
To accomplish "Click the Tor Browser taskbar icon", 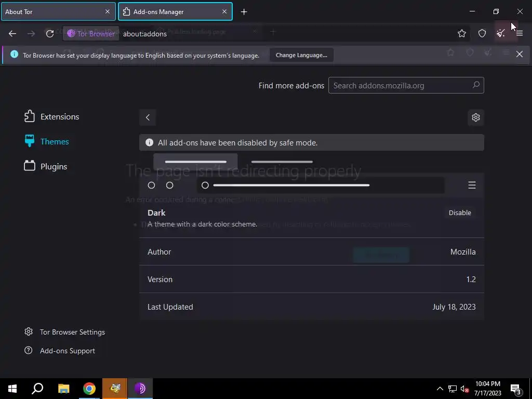I will tap(140, 389).
